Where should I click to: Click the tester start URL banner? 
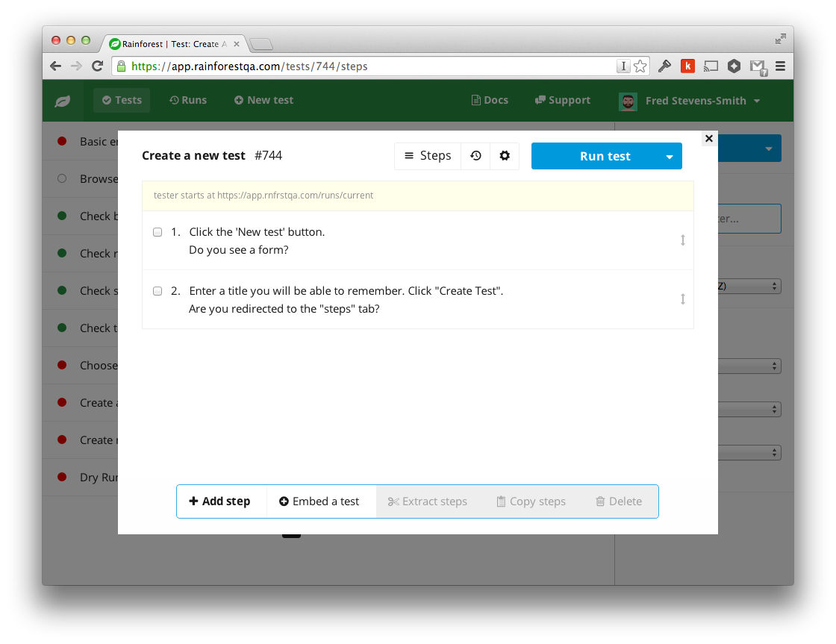(x=417, y=196)
